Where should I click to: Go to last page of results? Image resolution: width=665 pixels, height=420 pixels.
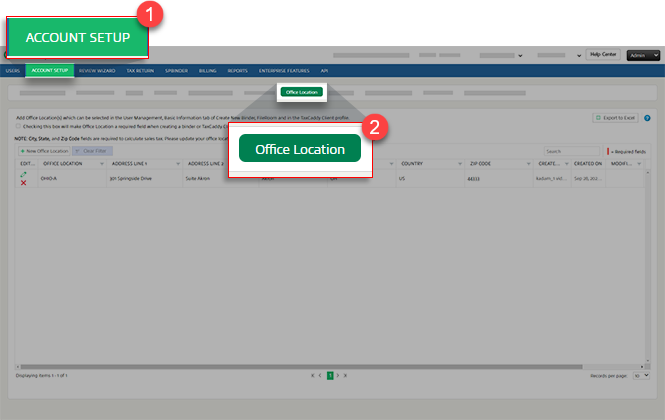345,375
